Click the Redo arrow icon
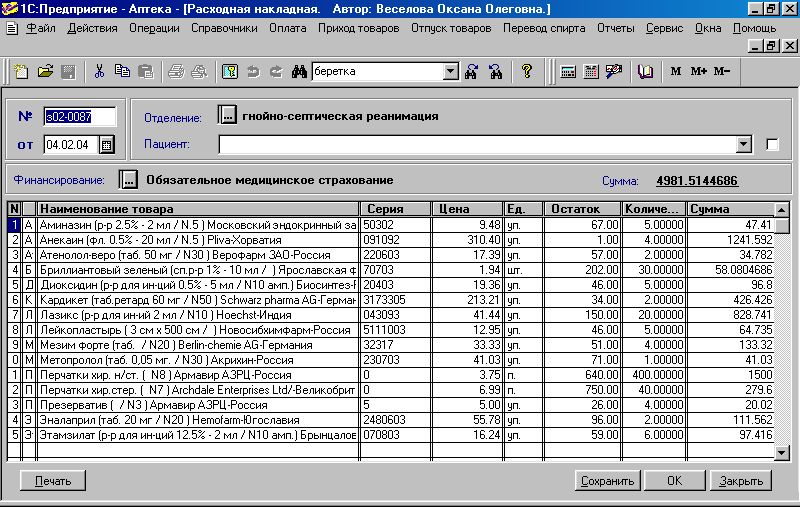 (x=276, y=71)
